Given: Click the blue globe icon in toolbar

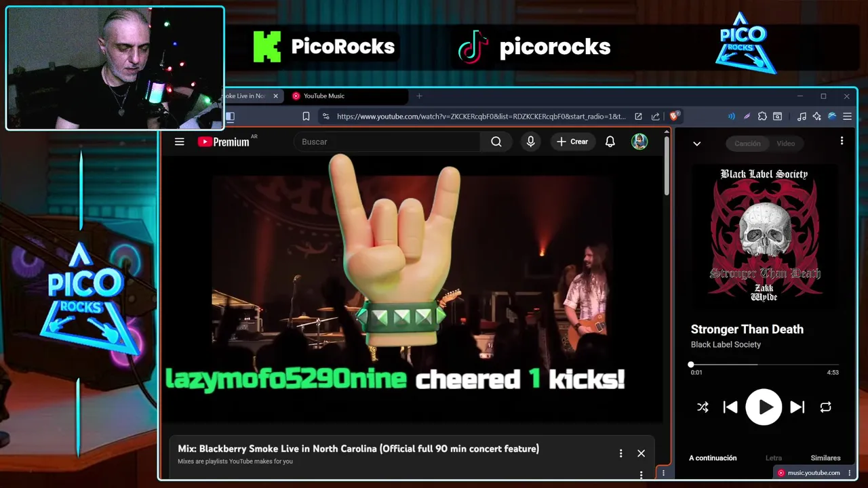Looking at the screenshot, I should click(x=832, y=117).
